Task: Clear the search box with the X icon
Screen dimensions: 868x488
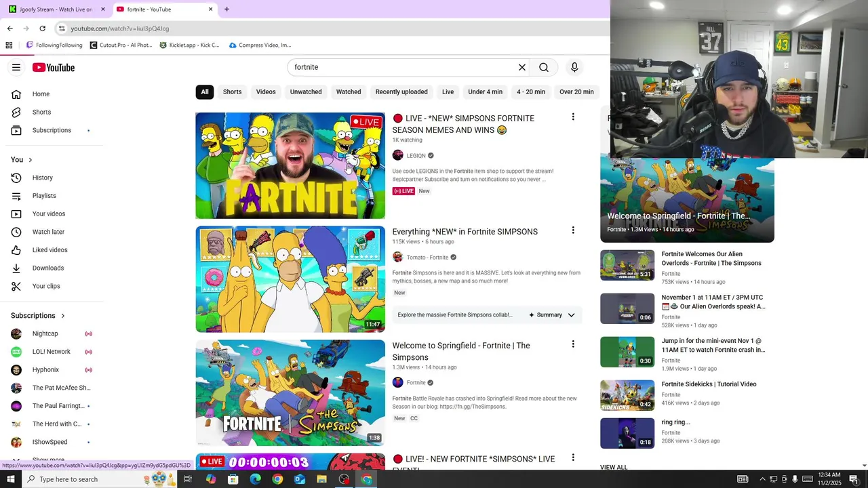Action: (x=522, y=67)
